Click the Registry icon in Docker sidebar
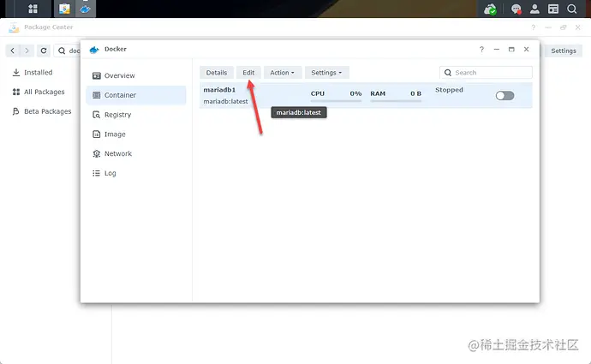 97,115
